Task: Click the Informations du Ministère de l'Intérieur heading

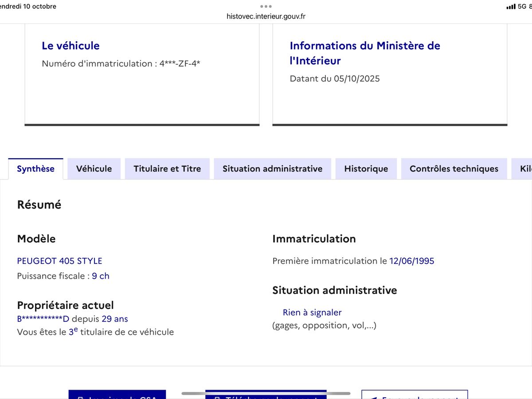Action: (365, 53)
